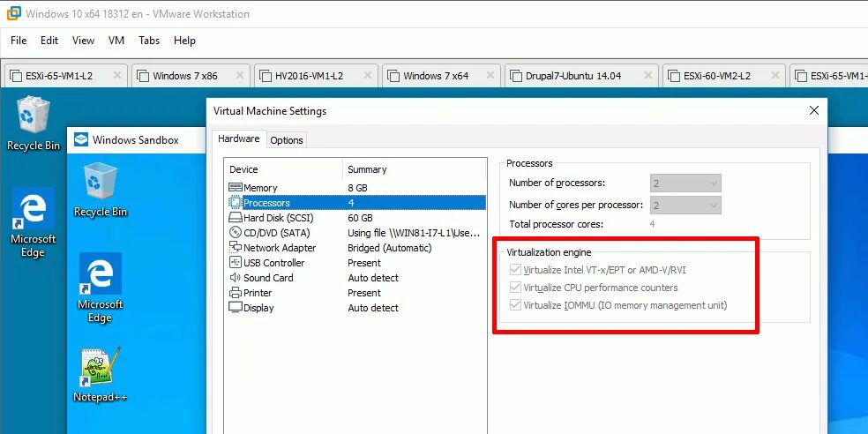The height and width of the screenshot is (434, 868).
Task: Click the VM icon on Windows 7 x86 tab
Action: [144, 76]
